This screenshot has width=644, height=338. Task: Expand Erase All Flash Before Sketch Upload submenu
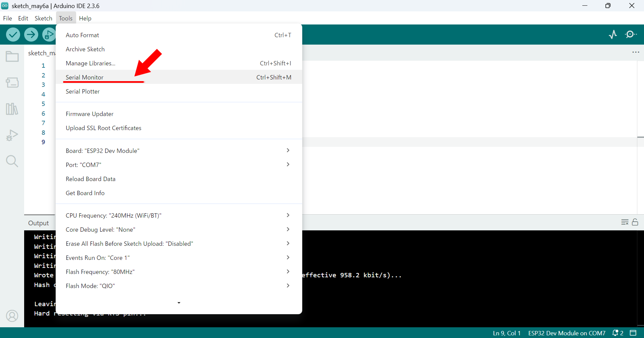[179, 244]
